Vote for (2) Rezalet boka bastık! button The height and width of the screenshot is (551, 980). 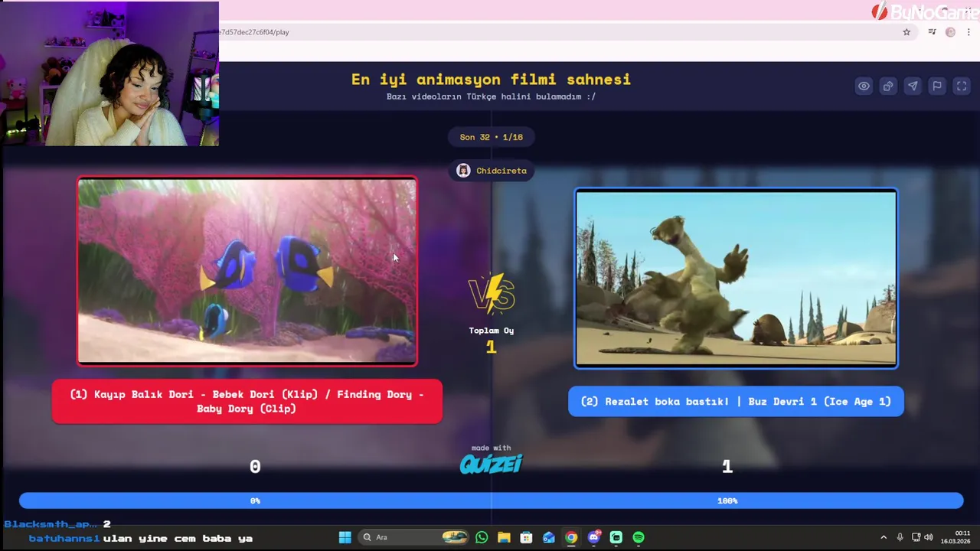(x=736, y=402)
